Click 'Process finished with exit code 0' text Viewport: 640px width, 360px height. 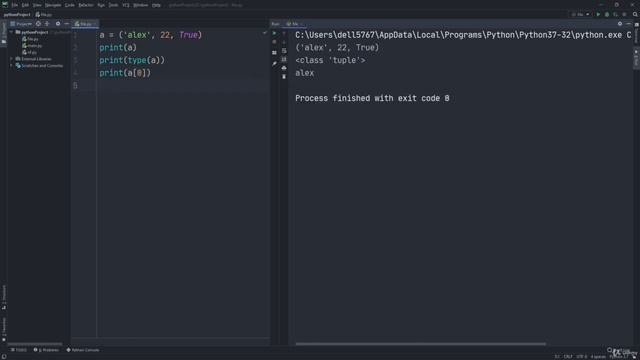click(372, 98)
